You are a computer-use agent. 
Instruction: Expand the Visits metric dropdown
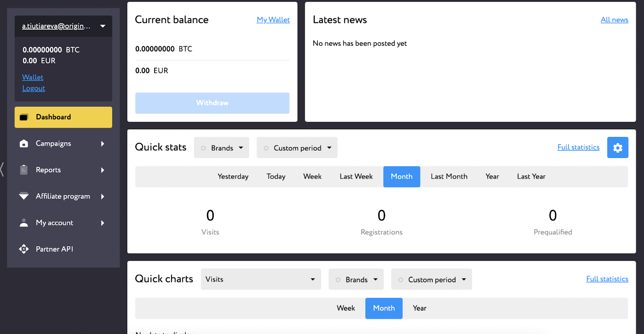260,279
